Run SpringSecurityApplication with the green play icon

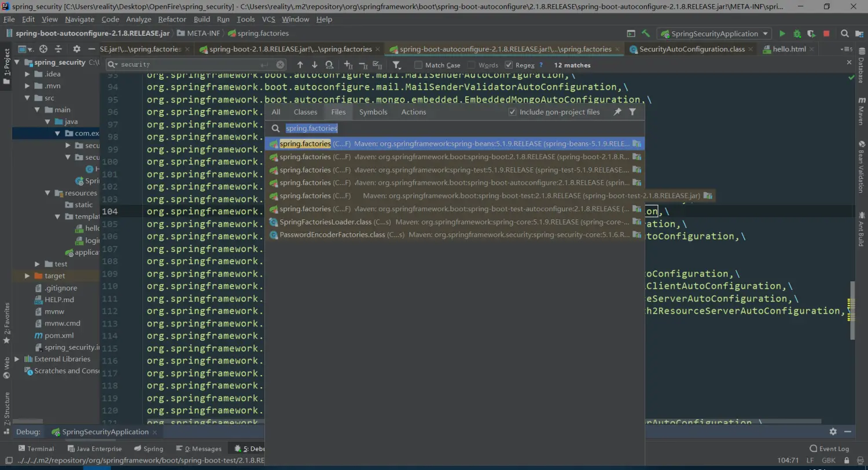coord(782,34)
